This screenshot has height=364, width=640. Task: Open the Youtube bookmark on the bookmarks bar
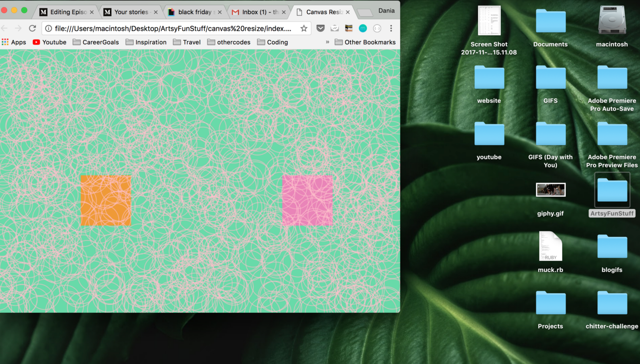(49, 42)
